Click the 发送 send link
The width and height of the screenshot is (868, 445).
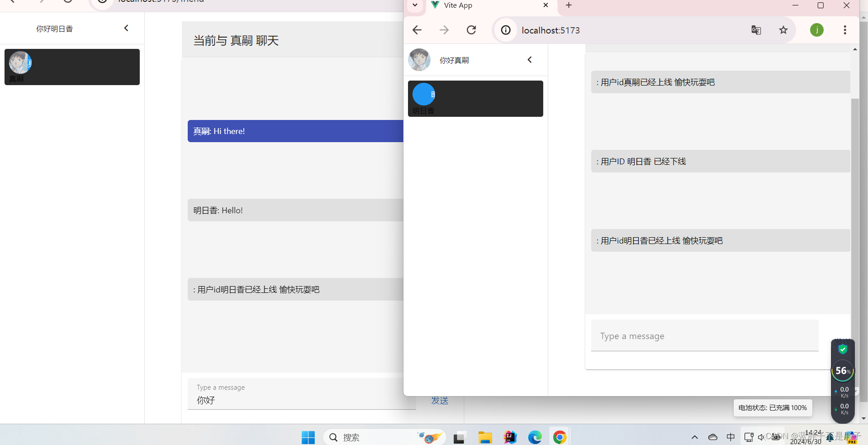pos(440,400)
